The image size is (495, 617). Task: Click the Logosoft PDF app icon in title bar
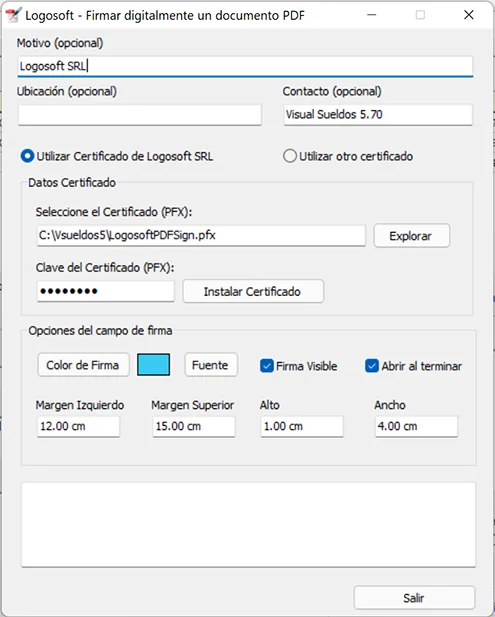(x=13, y=15)
